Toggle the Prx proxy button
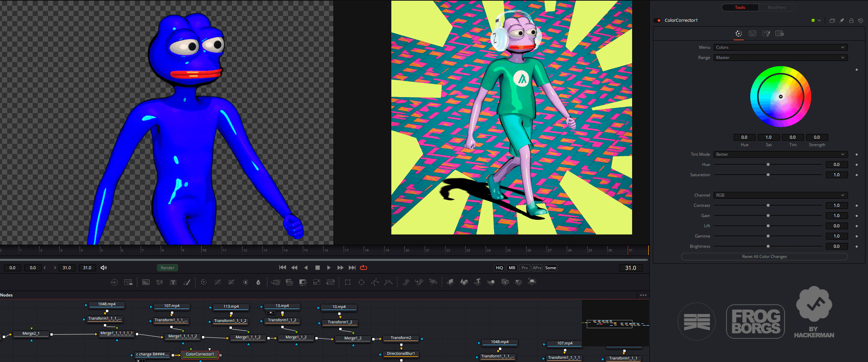Image resolution: width=868 pixels, height=362 pixels. tap(525, 268)
